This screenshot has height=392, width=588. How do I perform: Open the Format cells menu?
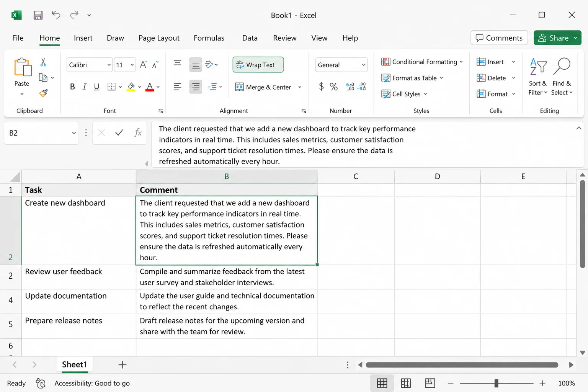(496, 94)
